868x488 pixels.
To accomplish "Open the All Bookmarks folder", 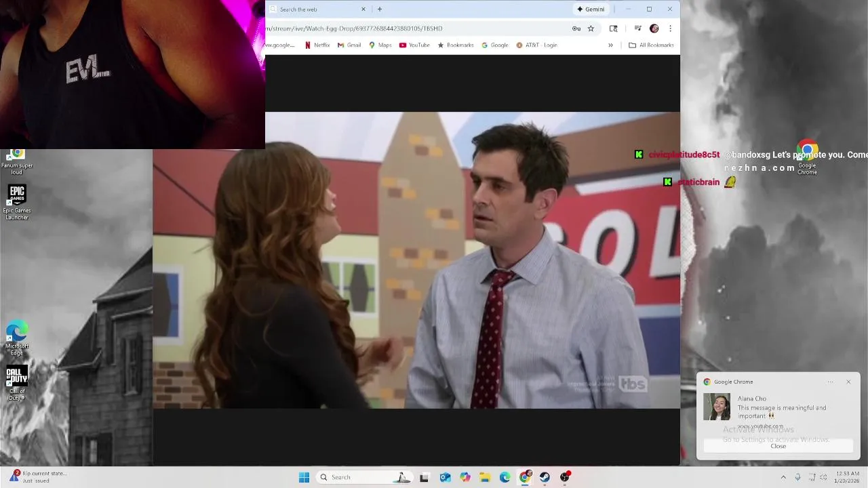I will (651, 45).
